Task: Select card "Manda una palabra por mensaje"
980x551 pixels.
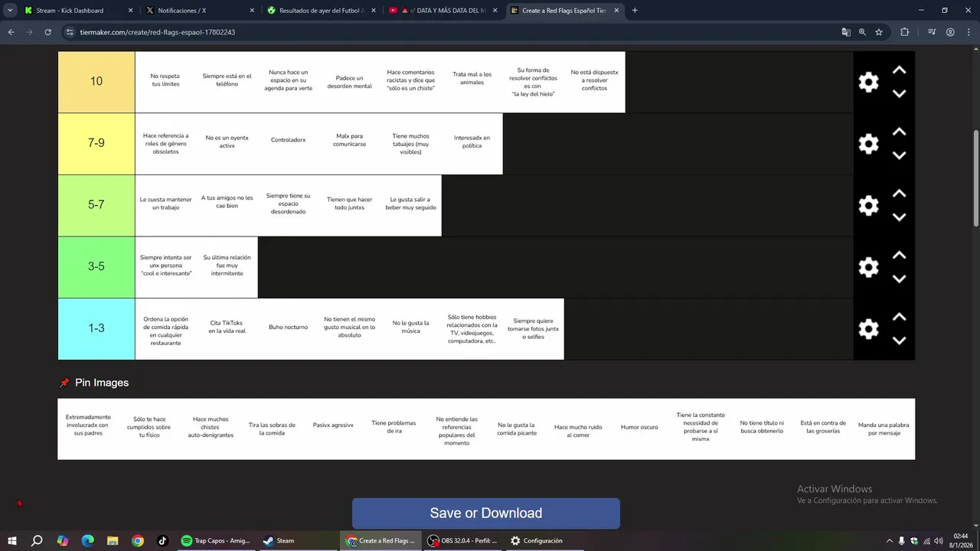Action: point(884,429)
